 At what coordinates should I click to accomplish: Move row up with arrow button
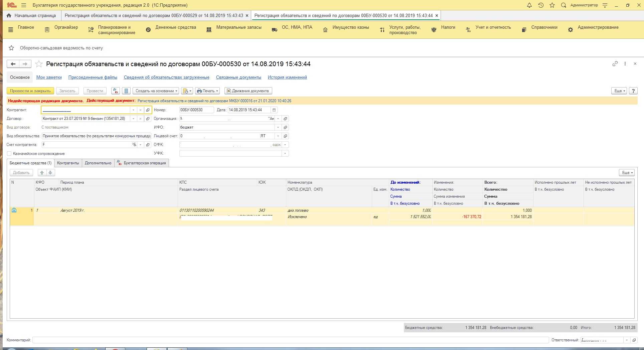click(42, 173)
